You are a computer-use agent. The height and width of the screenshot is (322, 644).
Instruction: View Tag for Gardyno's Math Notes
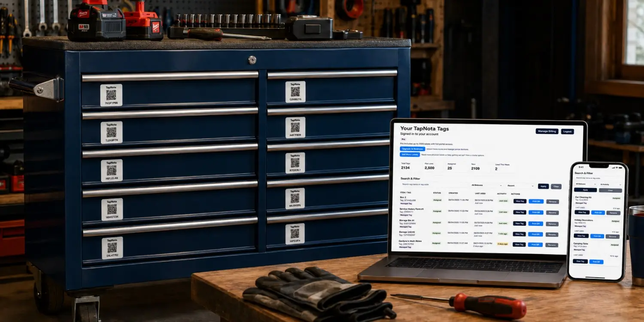click(519, 244)
